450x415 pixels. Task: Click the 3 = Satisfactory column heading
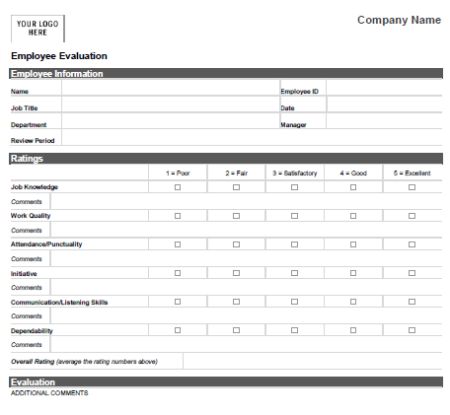coord(295,173)
